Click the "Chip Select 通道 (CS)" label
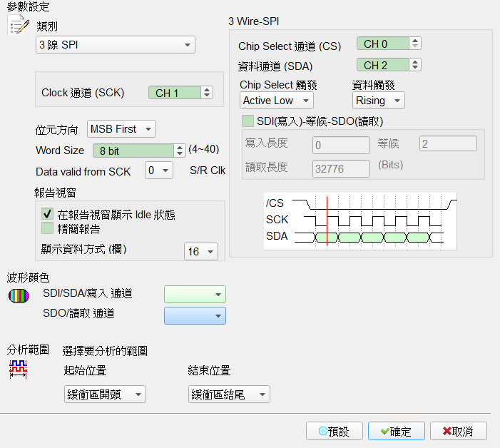 point(290,46)
